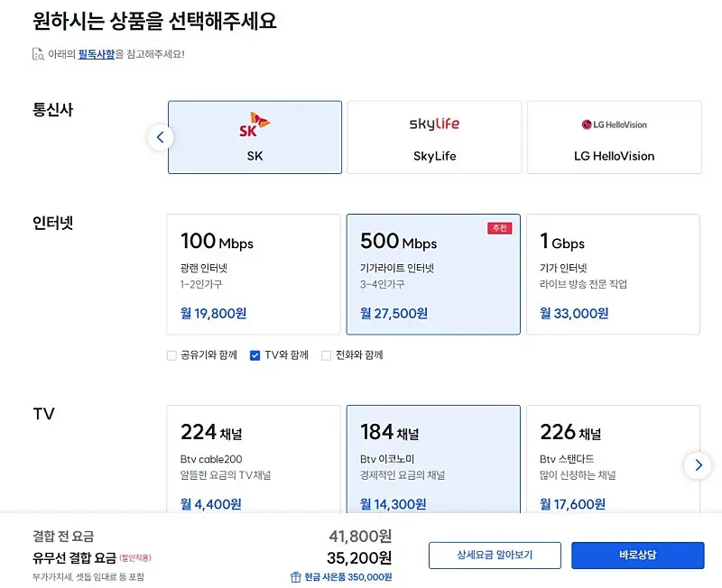Choose 224 채널 Btv cable200 plan
This screenshot has width=722, height=588.
(x=254, y=459)
